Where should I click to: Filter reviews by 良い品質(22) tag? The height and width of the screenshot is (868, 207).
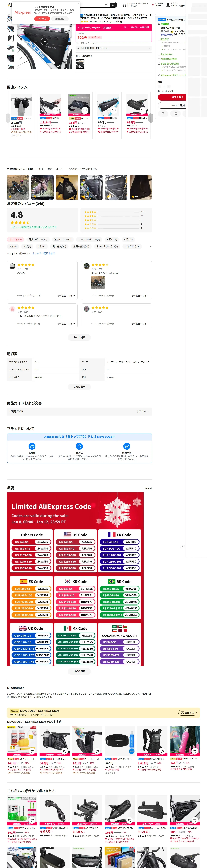tap(59, 246)
